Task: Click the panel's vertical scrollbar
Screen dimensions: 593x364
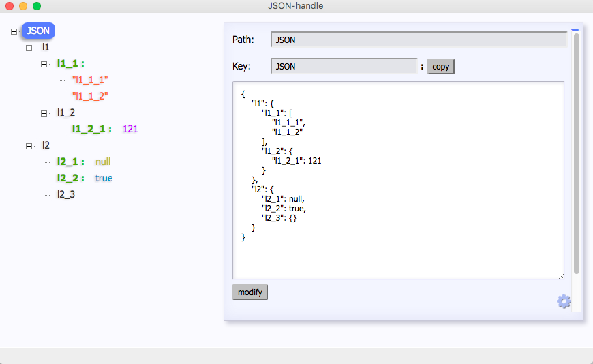Action: point(577,153)
